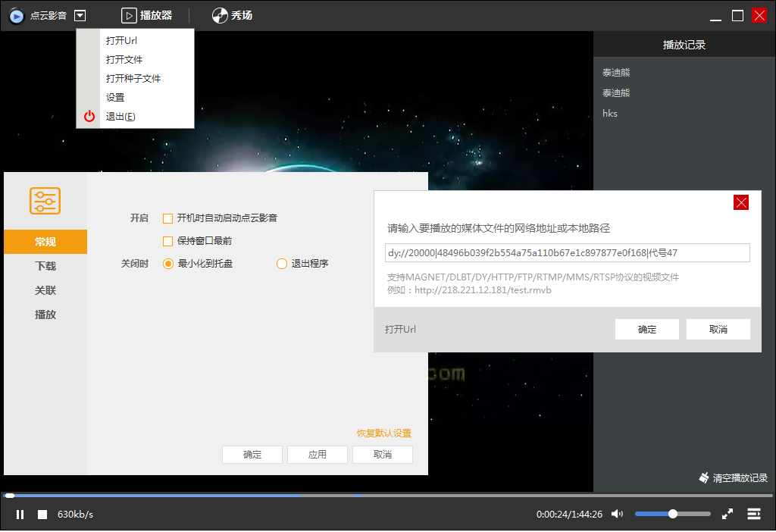Stop playback with the stop icon
The height and width of the screenshot is (532, 776).
pos(42,514)
